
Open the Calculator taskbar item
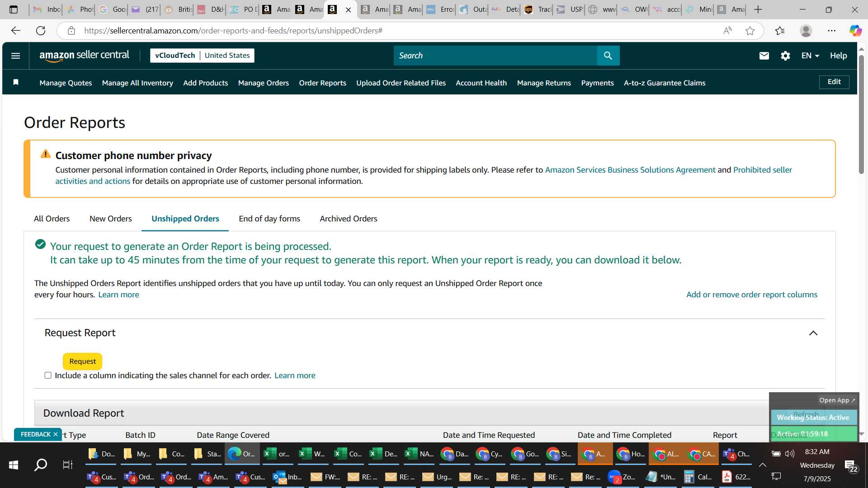tap(698, 477)
